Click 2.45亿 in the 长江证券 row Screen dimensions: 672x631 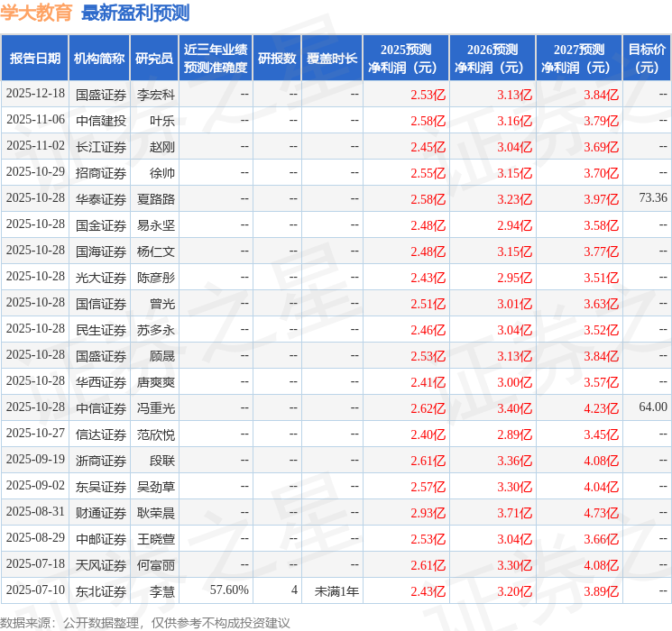[428, 147]
